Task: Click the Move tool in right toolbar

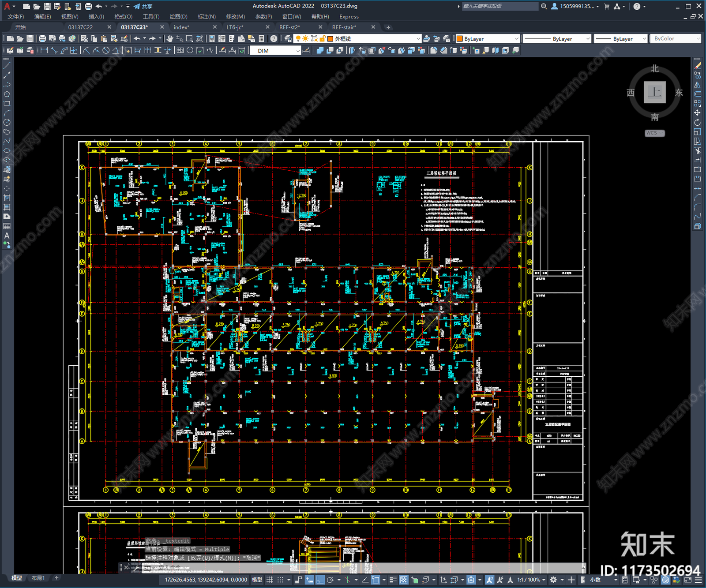Action: tap(697, 113)
